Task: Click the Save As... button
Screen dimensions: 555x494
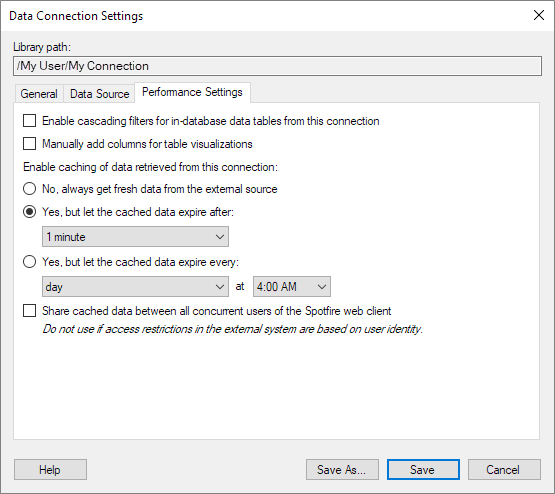Action: [342, 470]
